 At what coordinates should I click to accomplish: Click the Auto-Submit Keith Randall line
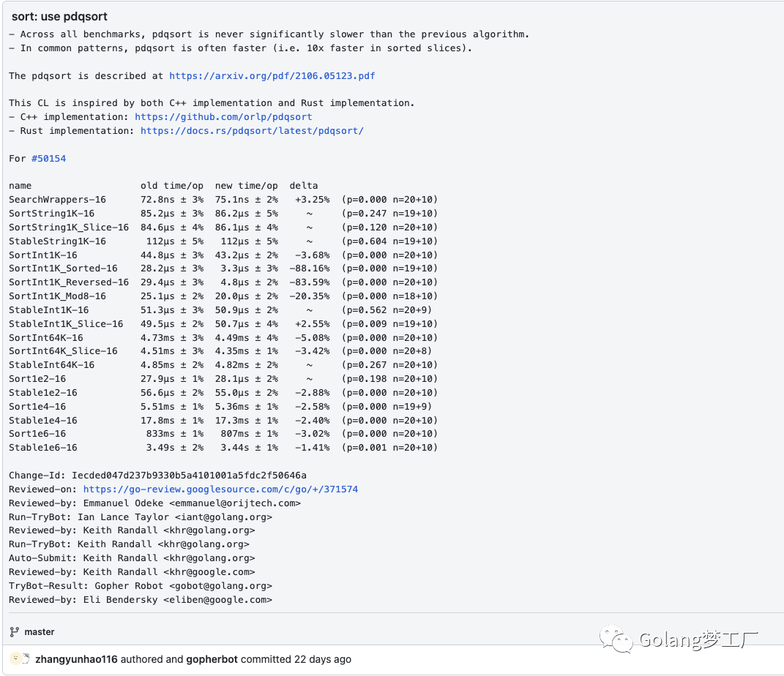[132, 558]
